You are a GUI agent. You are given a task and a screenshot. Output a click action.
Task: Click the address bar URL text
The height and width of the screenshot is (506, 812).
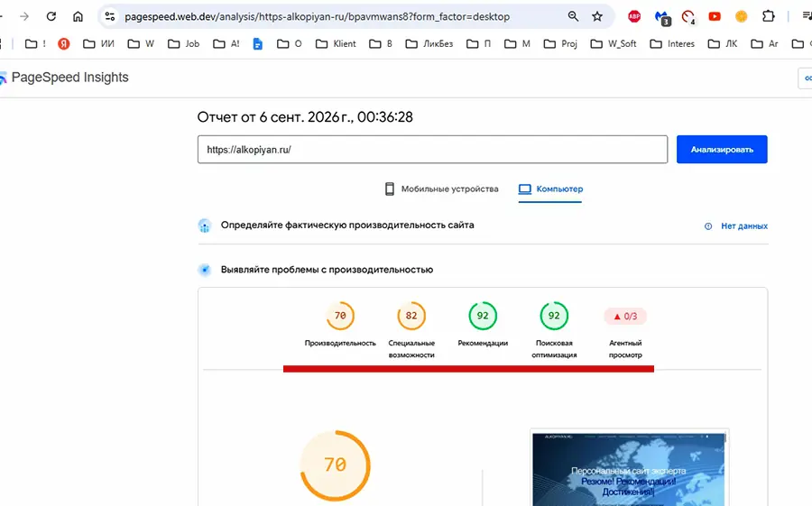coord(317,16)
